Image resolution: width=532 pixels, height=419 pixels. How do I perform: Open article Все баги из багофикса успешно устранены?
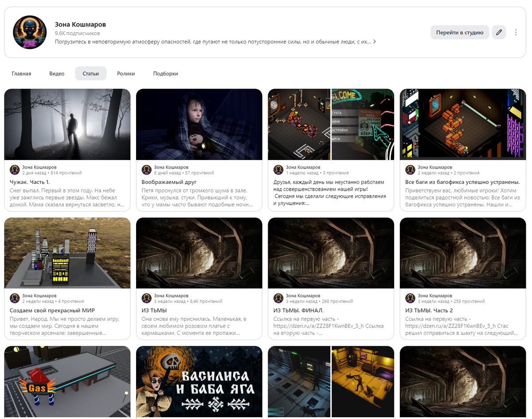pyautogui.click(x=462, y=182)
